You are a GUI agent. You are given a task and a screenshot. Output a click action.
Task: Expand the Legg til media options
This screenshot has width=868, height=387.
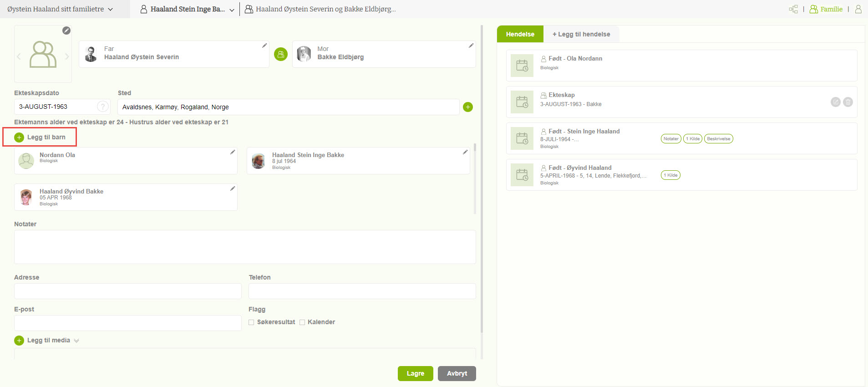point(76,341)
